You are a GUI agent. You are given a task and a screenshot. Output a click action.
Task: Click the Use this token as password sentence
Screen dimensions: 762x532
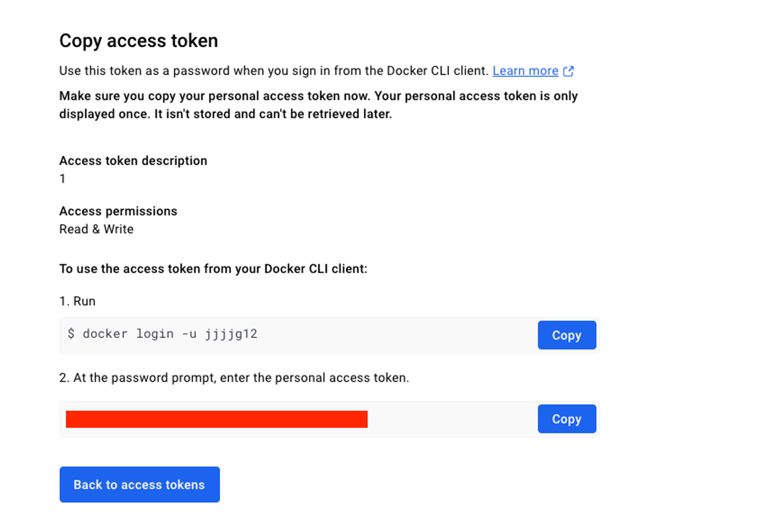click(274, 71)
